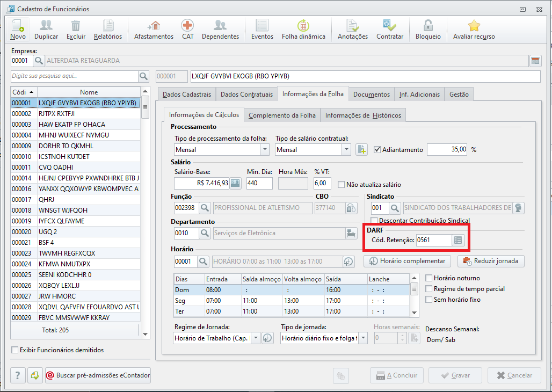Click the A Concluir button
The image size is (552, 392).
pos(397,375)
